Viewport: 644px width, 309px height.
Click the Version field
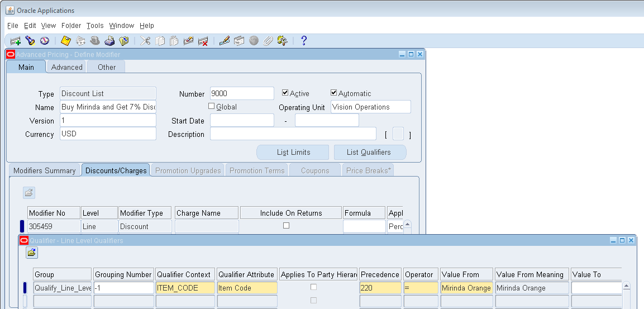(x=108, y=120)
